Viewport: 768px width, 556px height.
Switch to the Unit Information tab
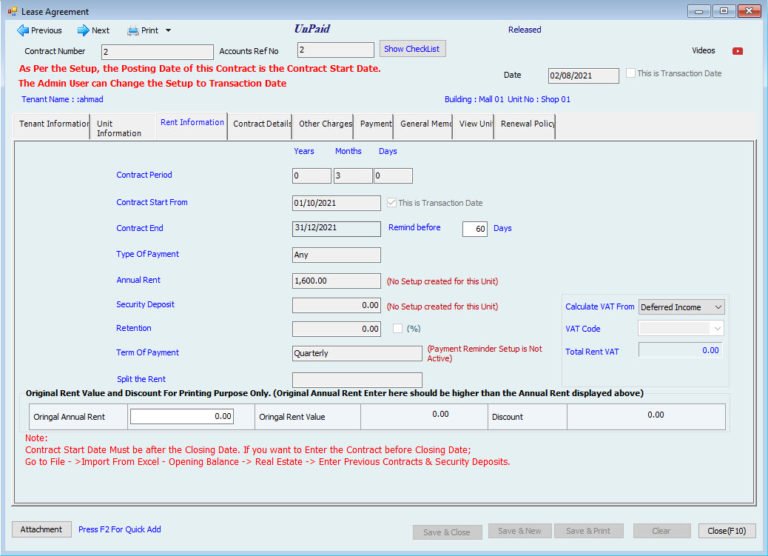point(122,128)
